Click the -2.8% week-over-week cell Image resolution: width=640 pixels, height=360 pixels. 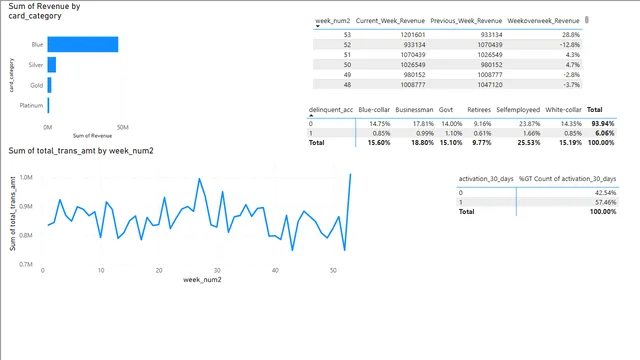571,75
